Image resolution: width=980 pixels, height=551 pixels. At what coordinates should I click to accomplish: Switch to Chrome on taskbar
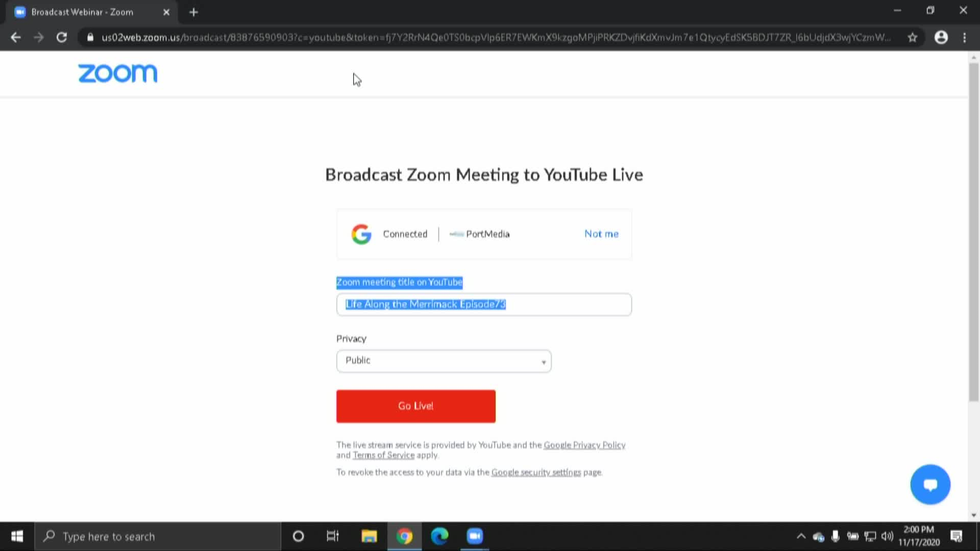tap(404, 536)
